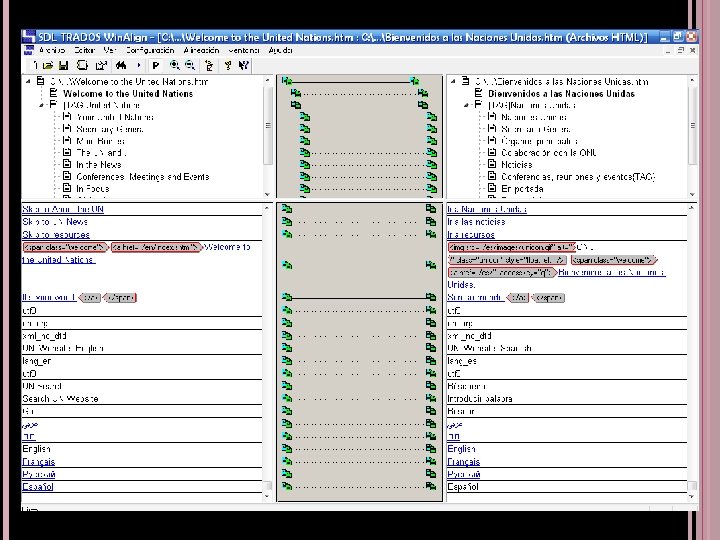Image resolution: width=720 pixels, height=540 pixels.
Task: Click the left segment pane scroll down arrow
Action: click(268, 496)
